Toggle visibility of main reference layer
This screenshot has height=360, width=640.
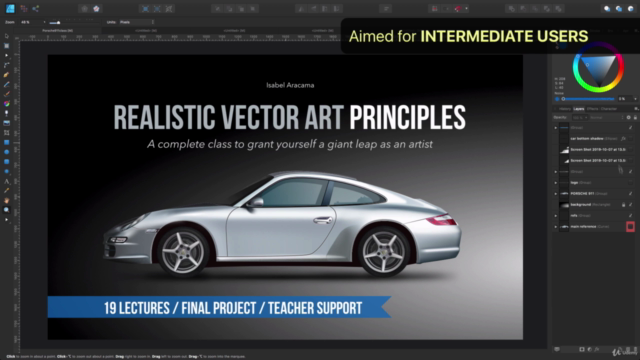[x=631, y=227]
